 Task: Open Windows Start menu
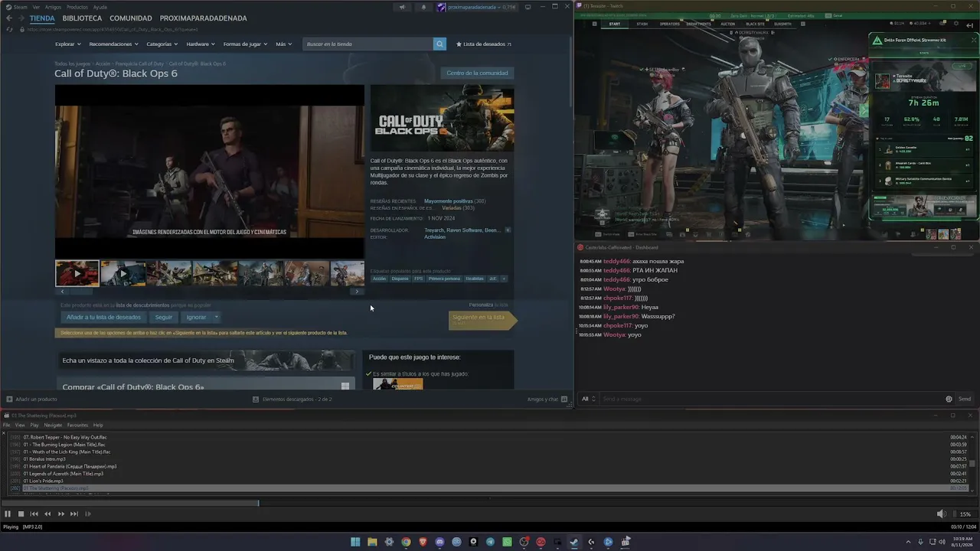pos(355,542)
